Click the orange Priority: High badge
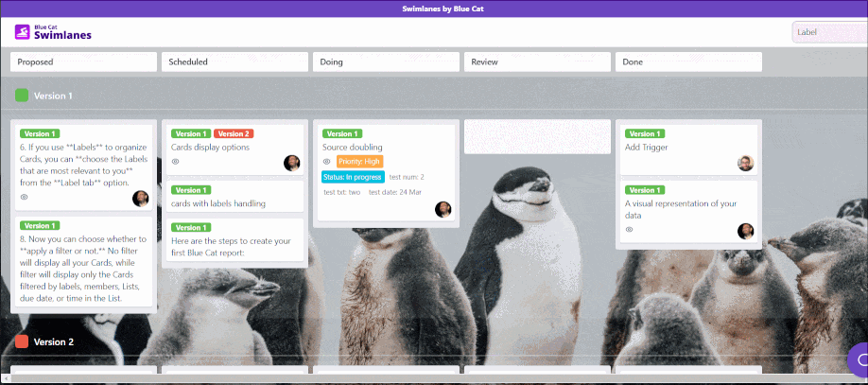 pyautogui.click(x=360, y=161)
